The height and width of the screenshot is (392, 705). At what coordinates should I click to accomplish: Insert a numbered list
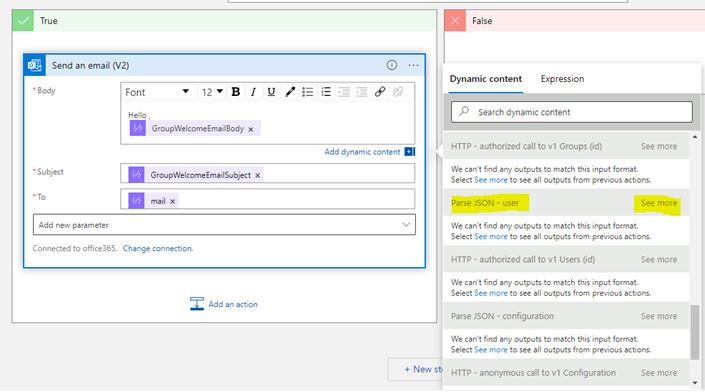[x=326, y=92]
